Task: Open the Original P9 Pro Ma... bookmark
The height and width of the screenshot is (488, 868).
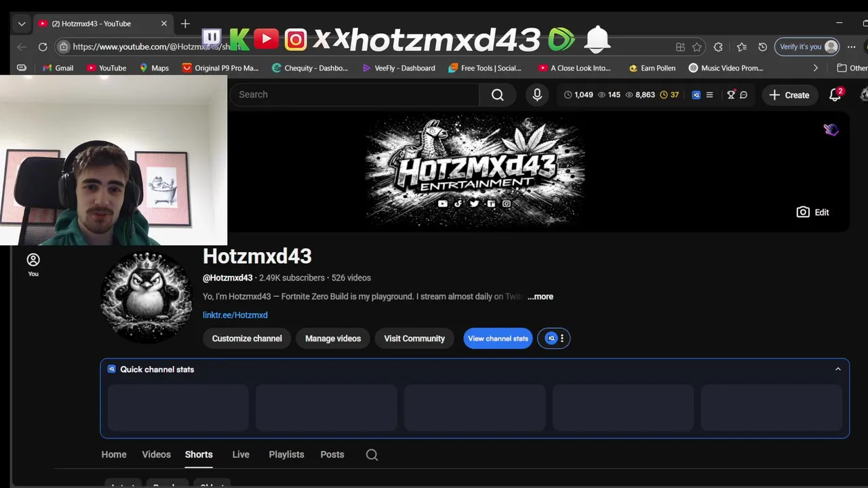Action: [x=220, y=68]
